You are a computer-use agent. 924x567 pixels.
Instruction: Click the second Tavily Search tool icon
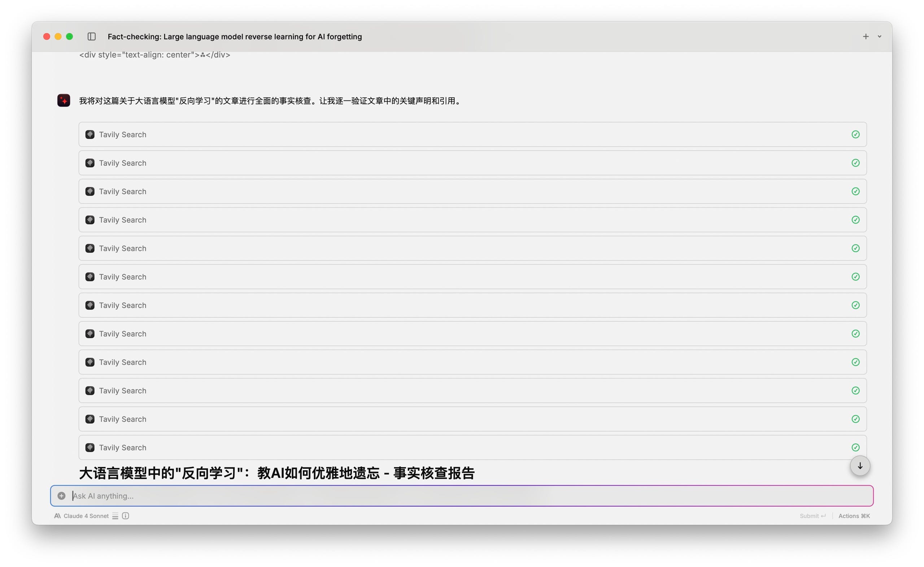[90, 163]
